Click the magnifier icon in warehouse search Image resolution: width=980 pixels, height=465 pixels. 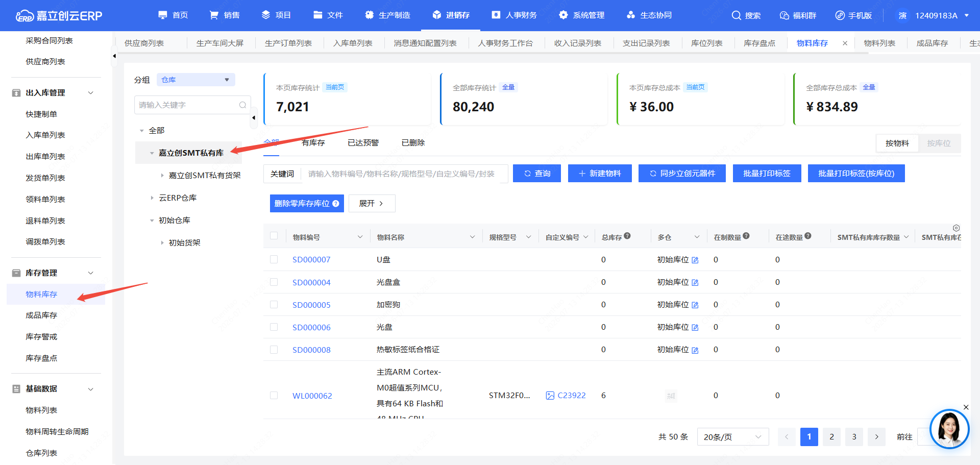(x=243, y=105)
